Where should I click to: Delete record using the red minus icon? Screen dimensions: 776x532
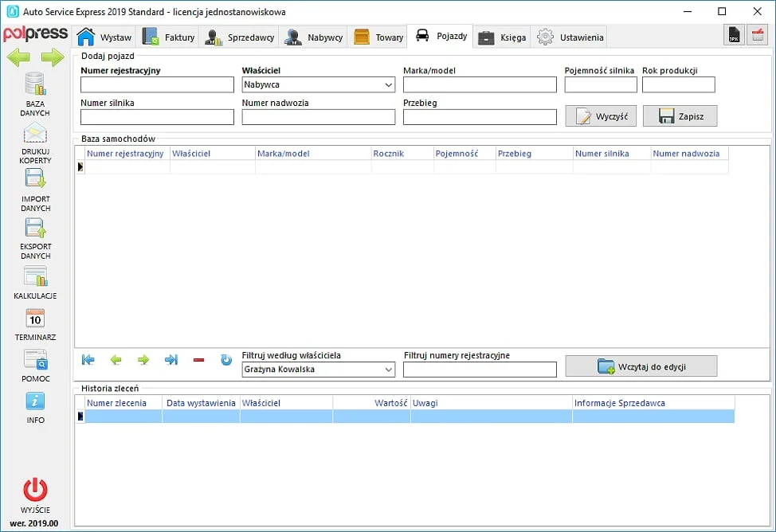point(198,360)
